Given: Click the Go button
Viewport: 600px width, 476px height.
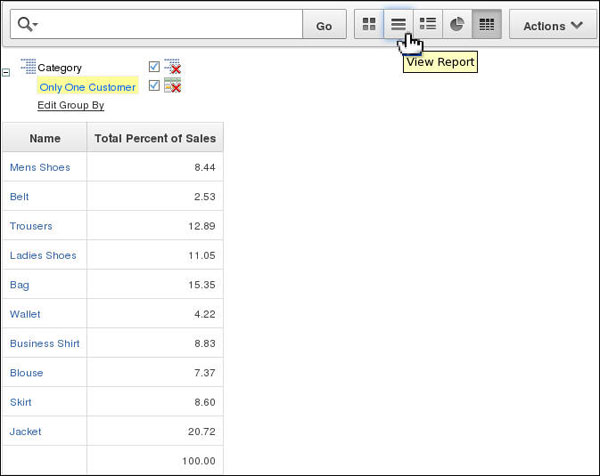Looking at the screenshot, I should point(324,24).
